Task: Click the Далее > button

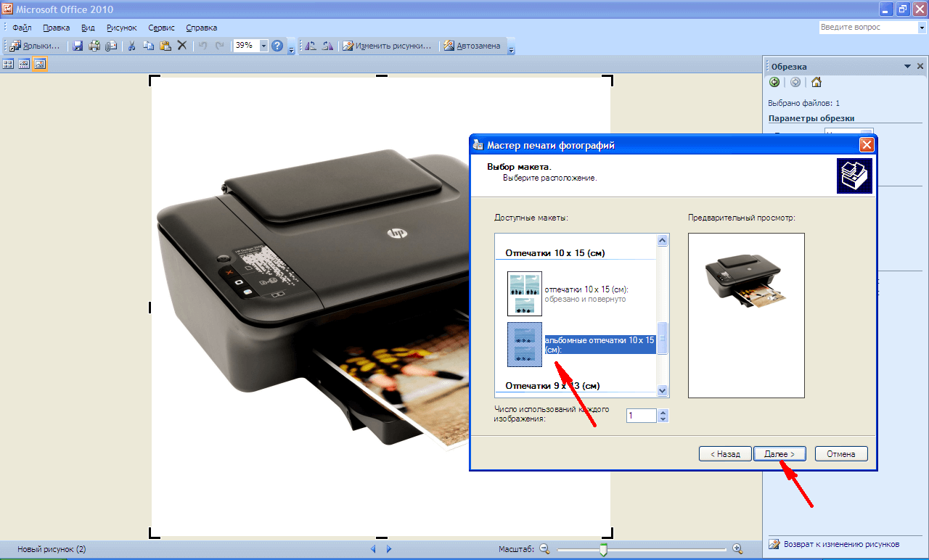Action: pyautogui.click(x=779, y=454)
